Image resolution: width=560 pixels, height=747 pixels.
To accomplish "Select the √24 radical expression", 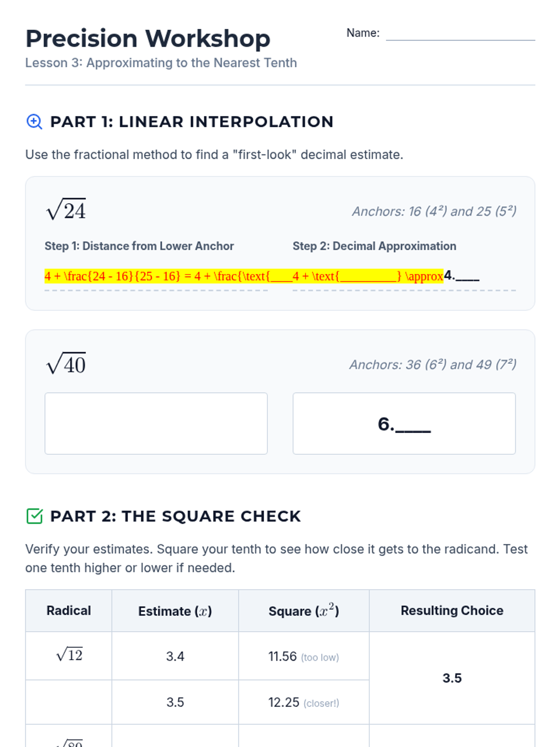I will (x=66, y=210).
